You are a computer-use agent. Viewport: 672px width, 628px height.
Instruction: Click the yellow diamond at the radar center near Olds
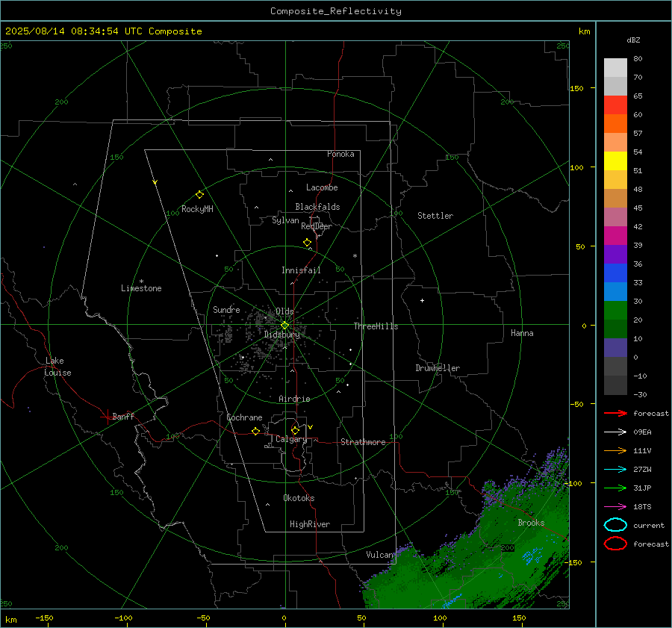point(284,326)
